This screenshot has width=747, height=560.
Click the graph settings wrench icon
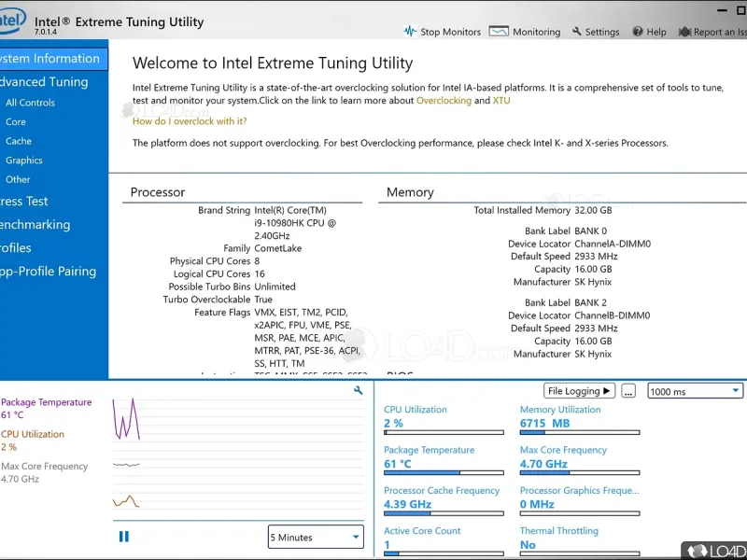click(359, 390)
